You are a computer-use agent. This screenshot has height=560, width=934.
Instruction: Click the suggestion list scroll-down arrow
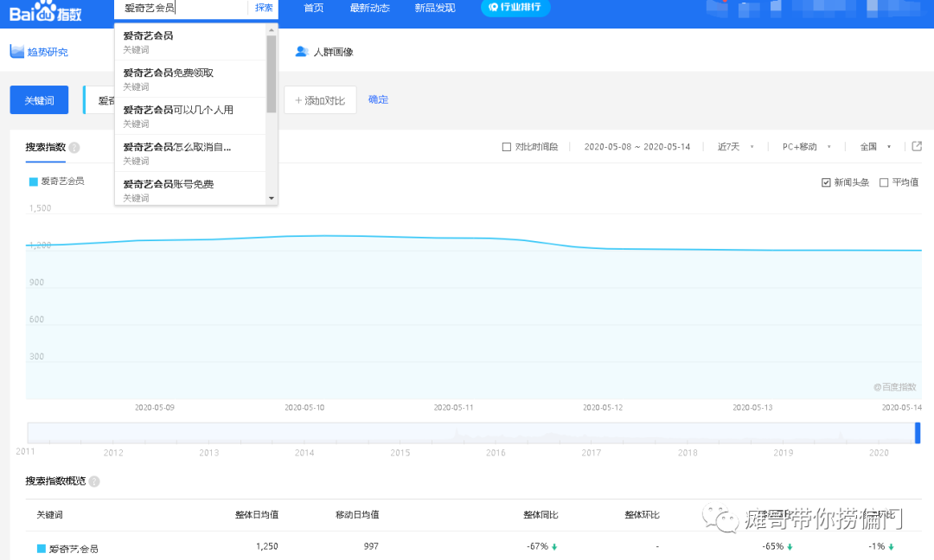coord(272,198)
